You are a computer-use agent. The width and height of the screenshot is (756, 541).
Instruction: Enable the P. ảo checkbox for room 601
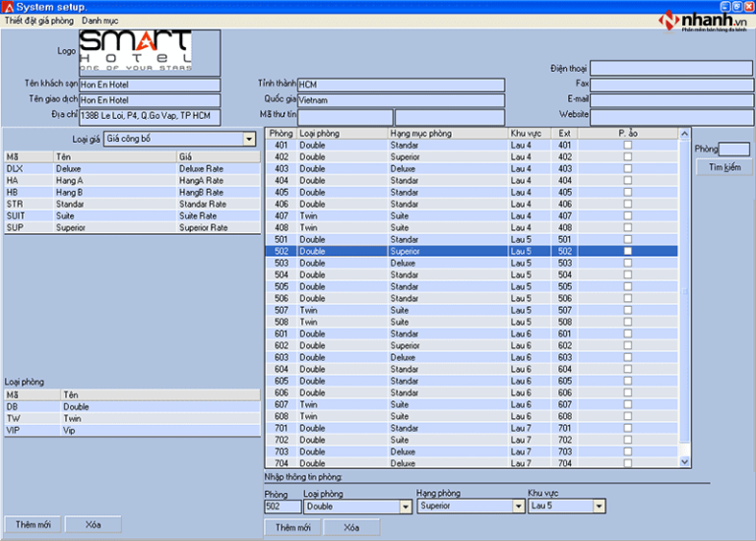tap(627, 334)
